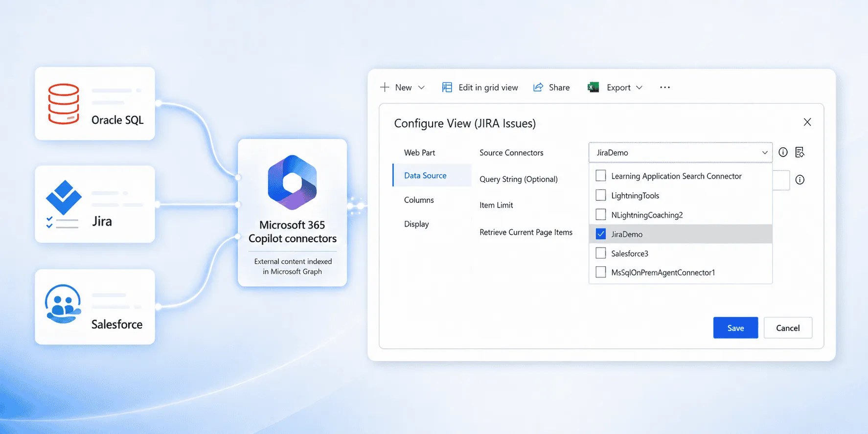Check the MsSqlOnPremAgentConnector1 checkbox
The height and width of the screenshot is (434, 868).
pyautogui.click(x=601, y=272)
